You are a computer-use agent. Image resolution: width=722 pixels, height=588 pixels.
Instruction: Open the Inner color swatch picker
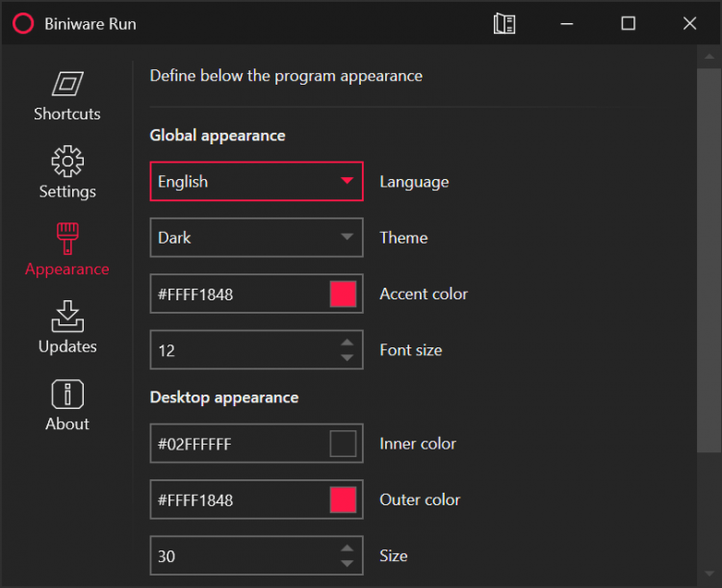pyautogui.click(x=343, y=444)
